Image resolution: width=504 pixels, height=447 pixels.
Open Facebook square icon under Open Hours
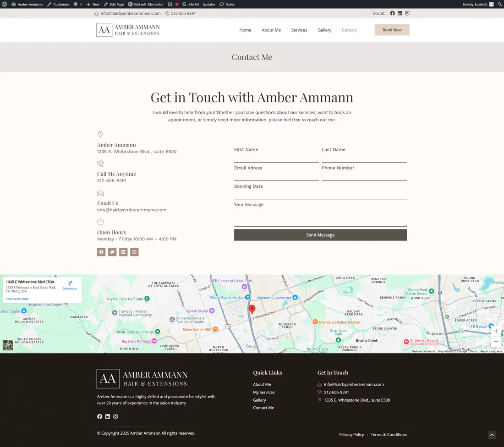click(x=101, y=252)
